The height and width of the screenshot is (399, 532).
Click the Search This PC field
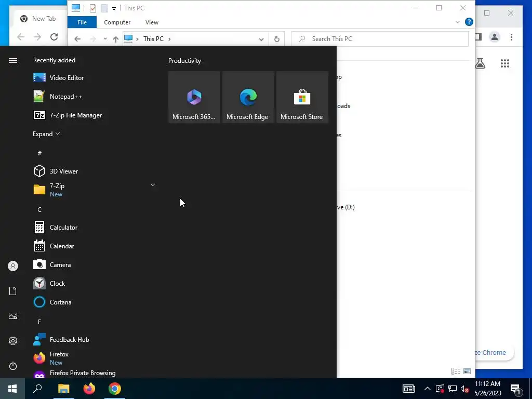pos(380,39)
